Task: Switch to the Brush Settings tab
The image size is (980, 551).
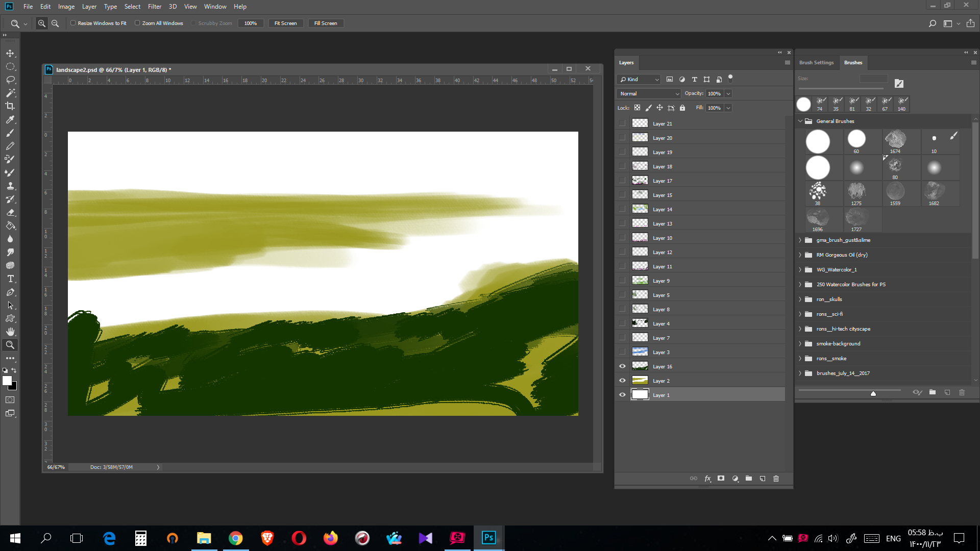Action: (x=816, y=63)
